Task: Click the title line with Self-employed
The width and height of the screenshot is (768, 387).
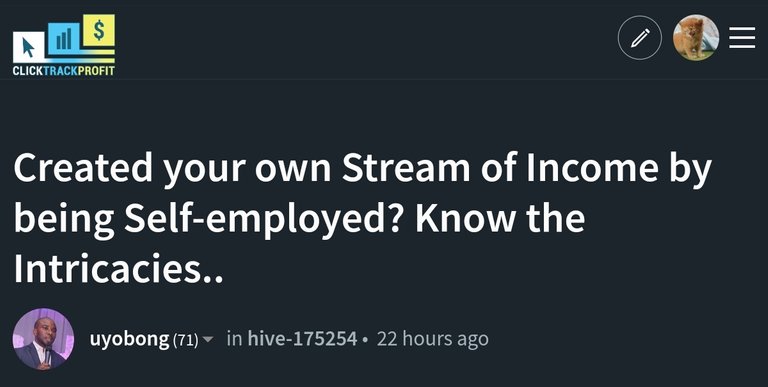Action: (299, 219)
